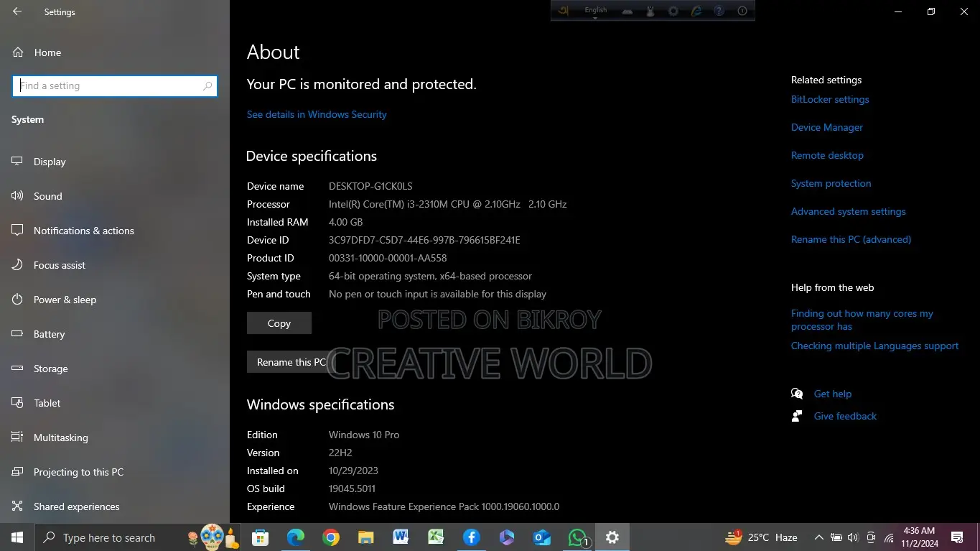Viewport: 980px width, 551px height.
Task: Open Outlook from taskbar
Action: pos(541,537)
